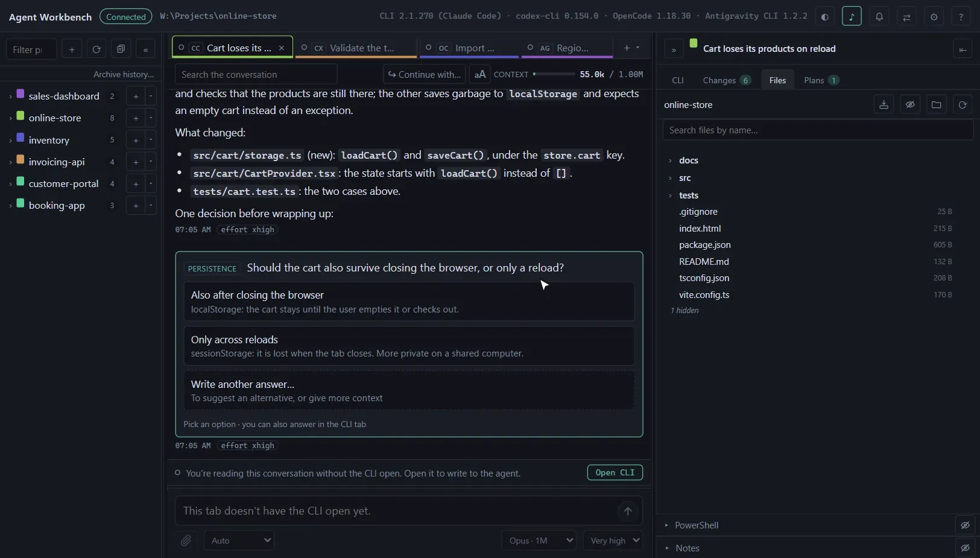980x558 pixels.
Task: Click the download icon in Files toolbar
Action: point(884,104)
